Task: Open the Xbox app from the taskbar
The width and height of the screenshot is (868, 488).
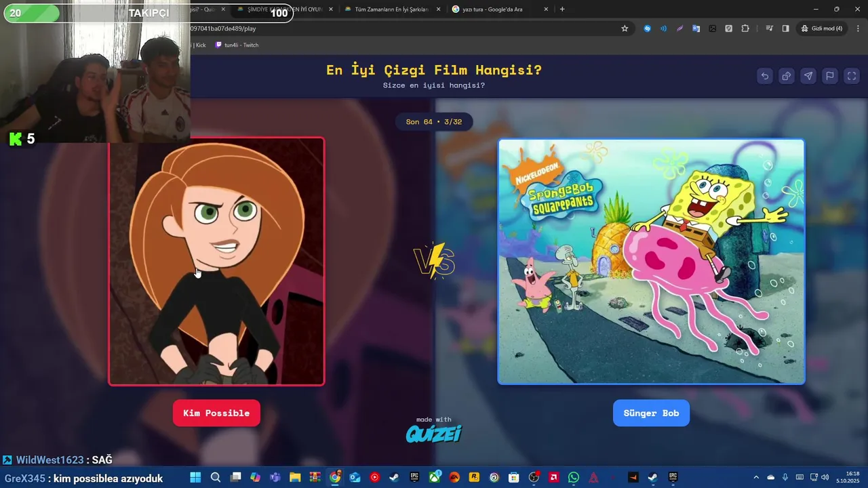Action: [x=435, y=477]
